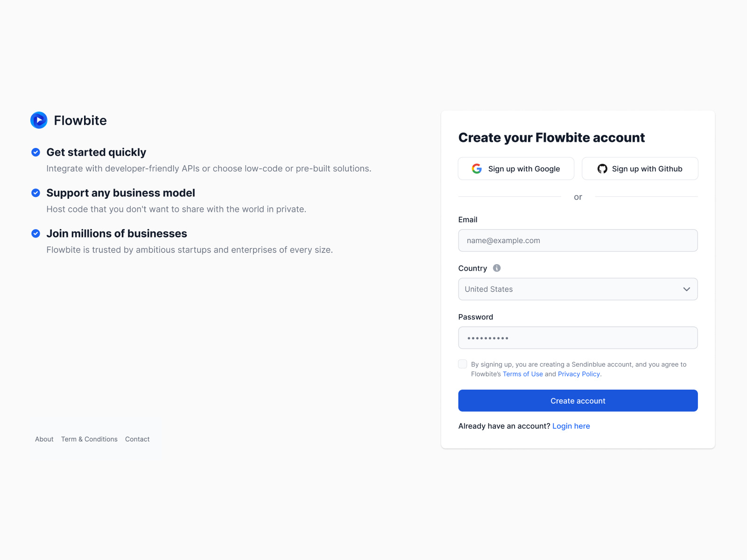
Task: Click the Github icon on the signup button
Action: click(602, 168)
